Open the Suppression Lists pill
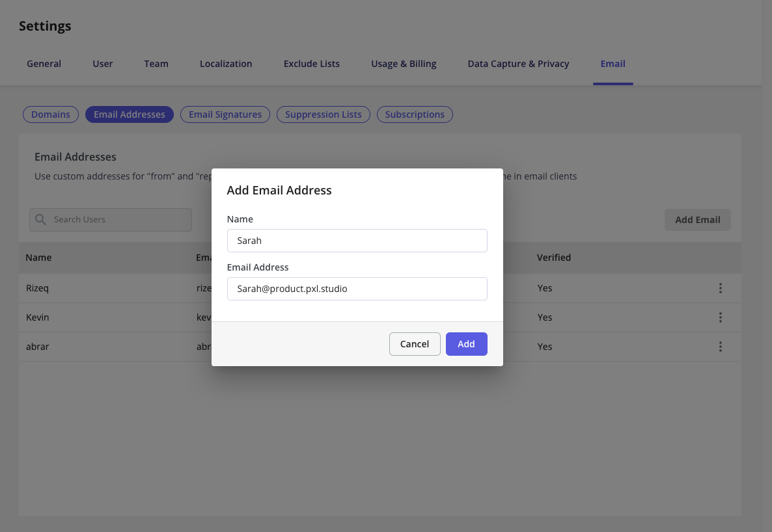This screenshot has width=772, height=532. pos(324,114)
